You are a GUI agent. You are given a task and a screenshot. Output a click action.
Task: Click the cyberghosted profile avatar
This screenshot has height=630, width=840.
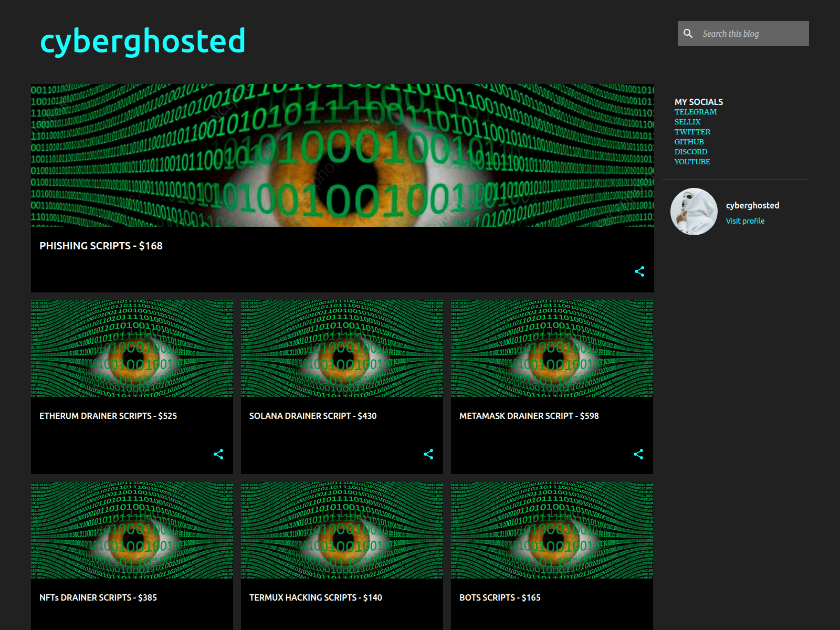(x=694, y=212)
